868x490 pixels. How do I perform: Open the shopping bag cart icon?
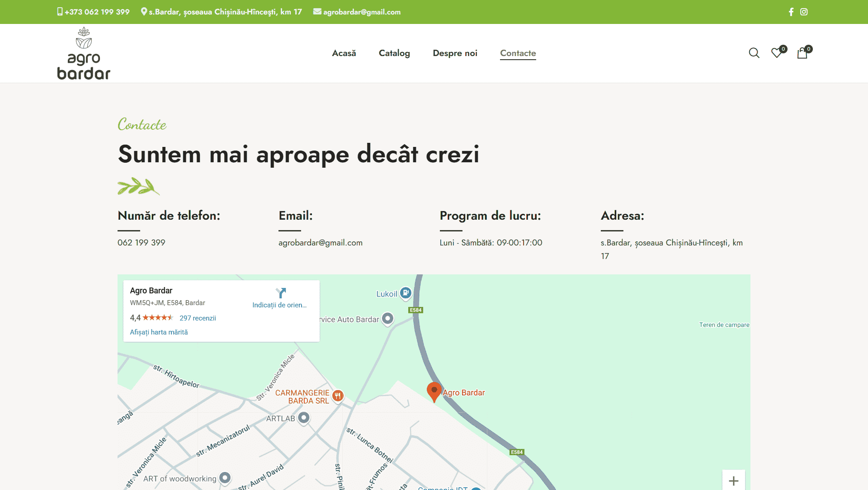[802, 53]
